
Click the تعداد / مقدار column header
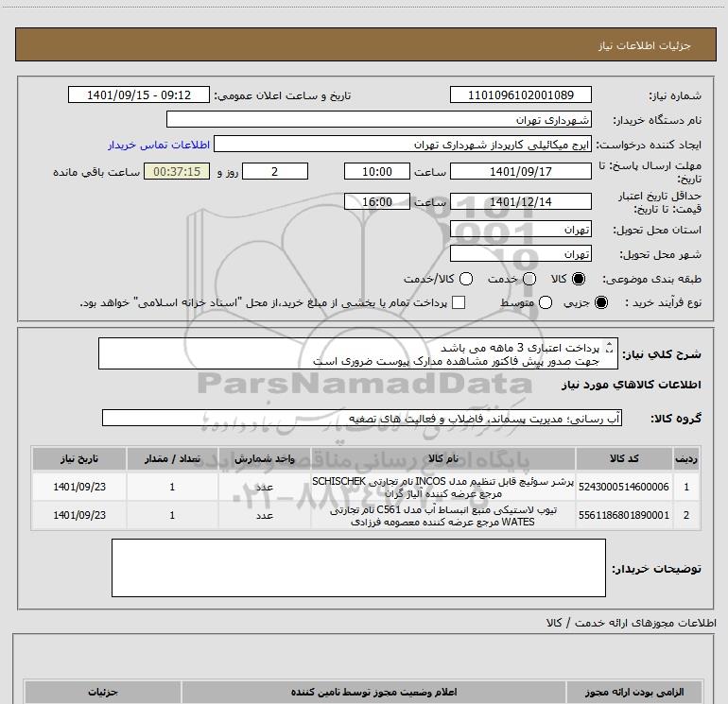point(172,458)
